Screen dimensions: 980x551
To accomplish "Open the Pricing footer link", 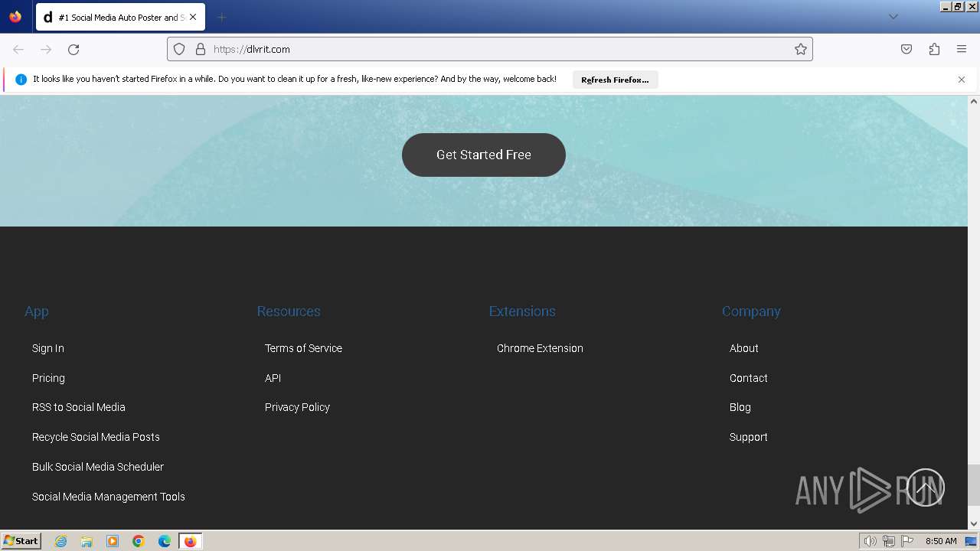I will tap(48, 378).
